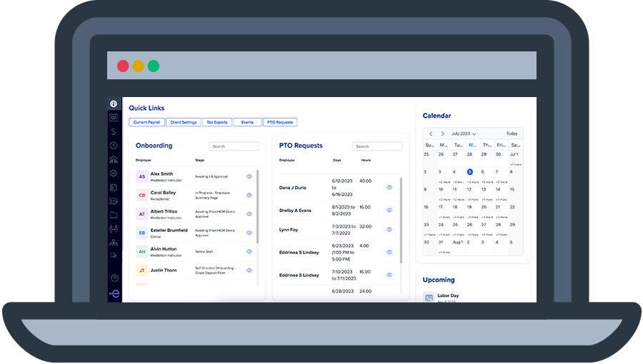
Task: Click the Onboarding search field
Action: point(234,146)
